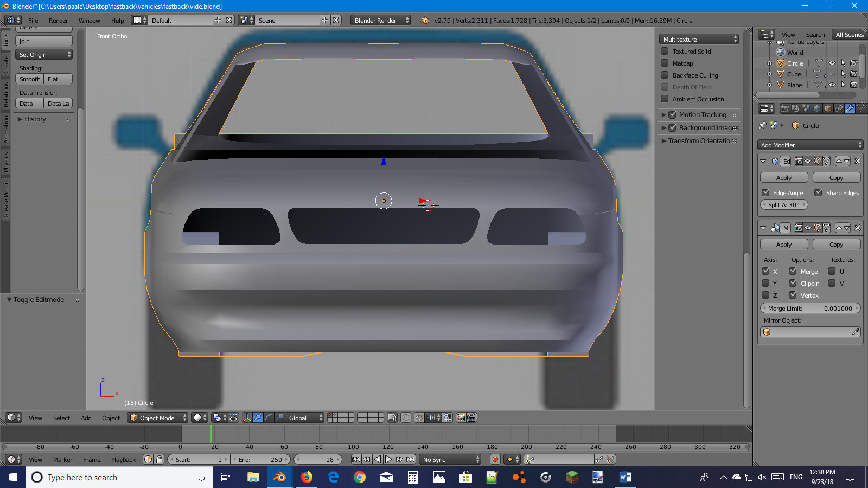Screen dimensions: 868x488
Task: Enable the Backface Culling checkbox
Action: [665, 75]
